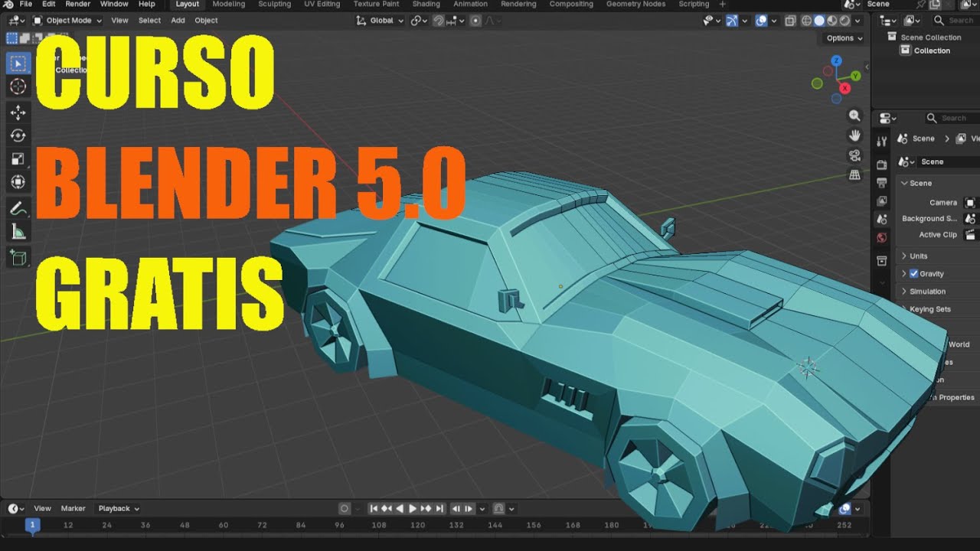This screenshot has height=551, width=980.
Task: Open the Scene properties tab icon
Action: tap(882, 220)
